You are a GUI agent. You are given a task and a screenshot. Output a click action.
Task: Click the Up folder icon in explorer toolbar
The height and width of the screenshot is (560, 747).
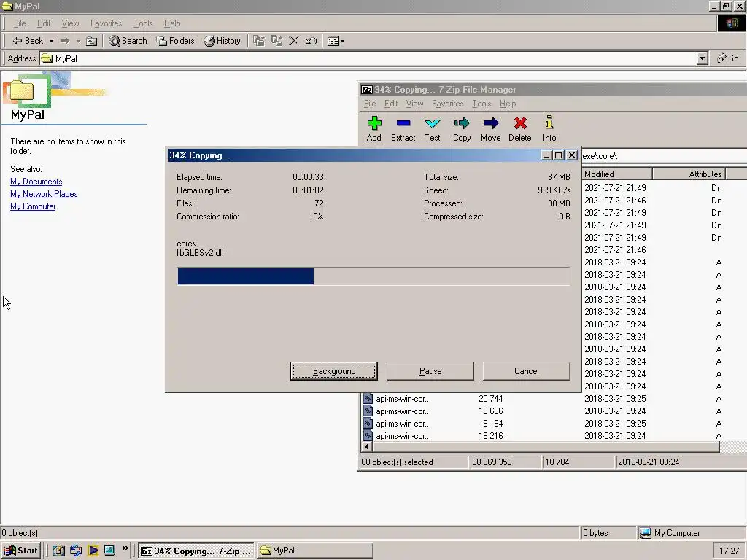91,42
